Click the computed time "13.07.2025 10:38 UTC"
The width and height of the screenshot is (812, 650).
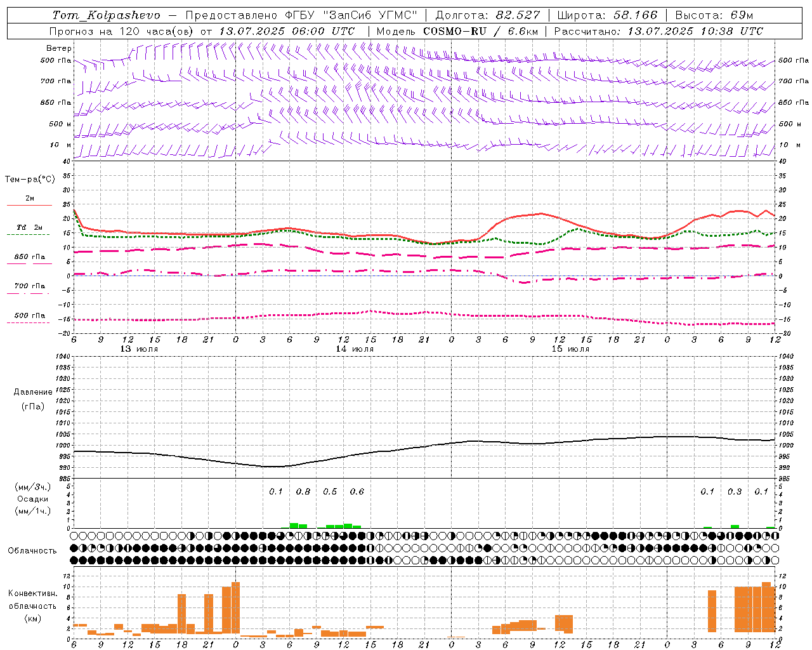[x=695, y=31]
